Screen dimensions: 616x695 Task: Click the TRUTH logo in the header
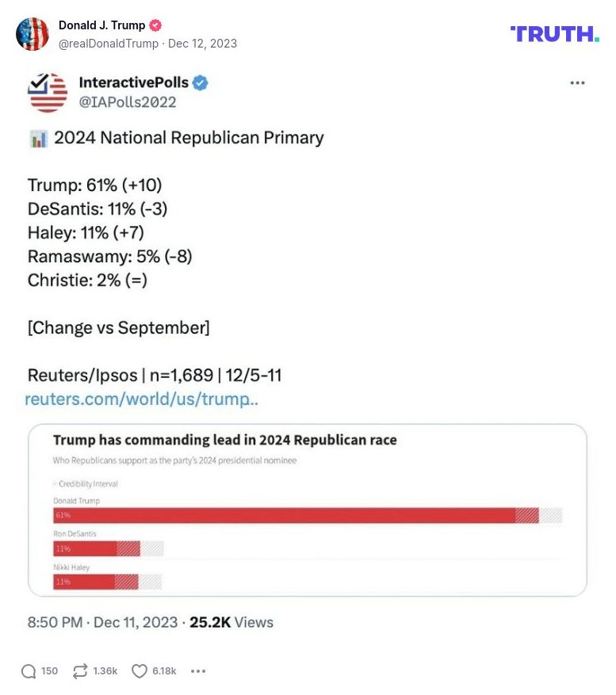point(555,34)
